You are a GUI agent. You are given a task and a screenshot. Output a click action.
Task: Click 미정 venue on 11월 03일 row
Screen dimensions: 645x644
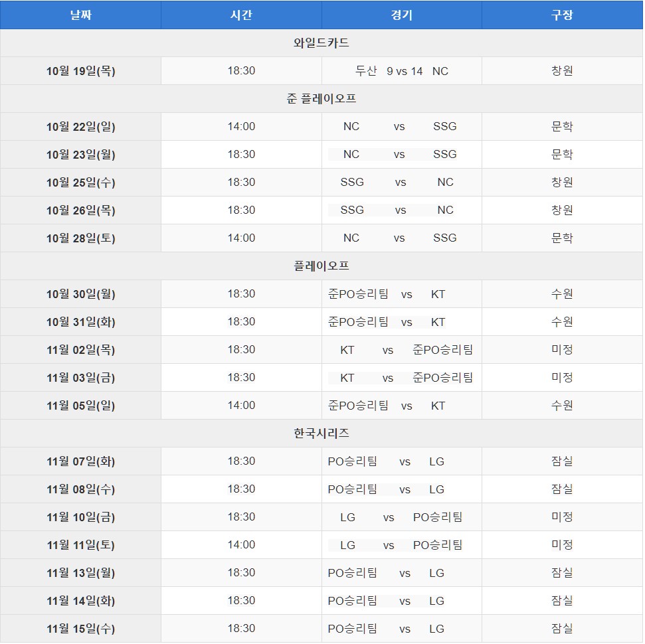(562, 378)
